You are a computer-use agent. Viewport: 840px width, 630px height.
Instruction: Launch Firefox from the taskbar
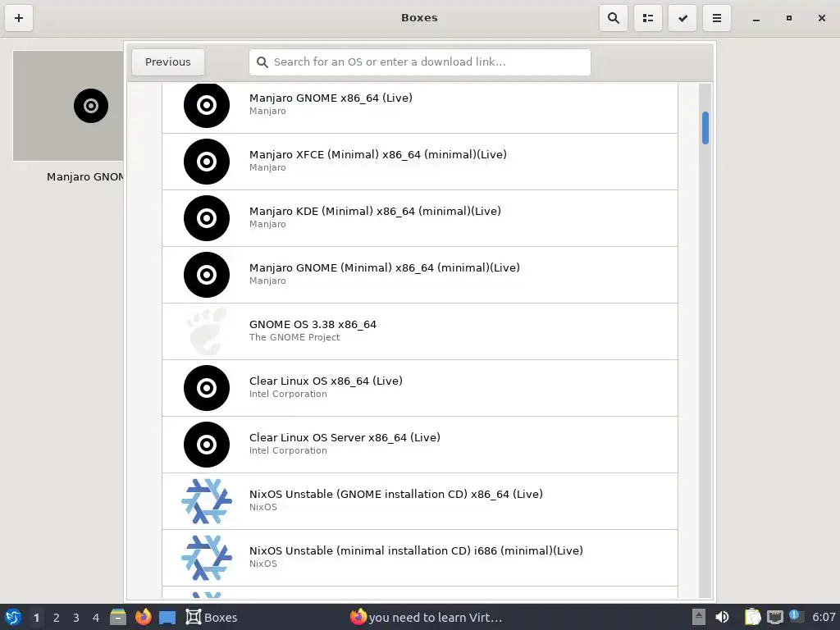click(143, 617)
